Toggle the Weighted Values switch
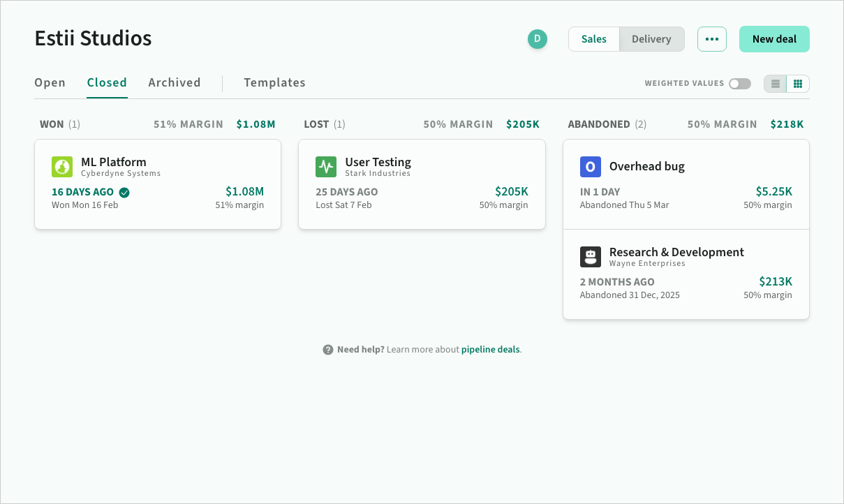 [x=739, y=84]
